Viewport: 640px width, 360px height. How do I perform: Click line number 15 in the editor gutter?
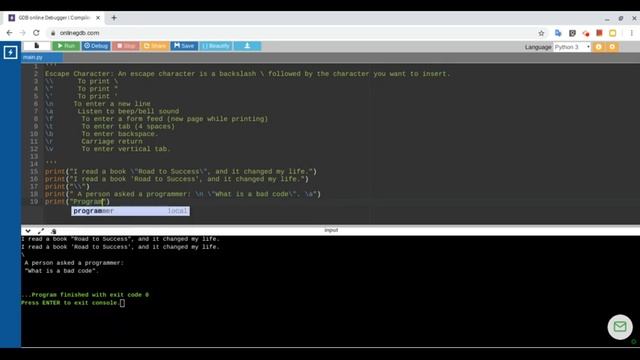coord(34,171)
